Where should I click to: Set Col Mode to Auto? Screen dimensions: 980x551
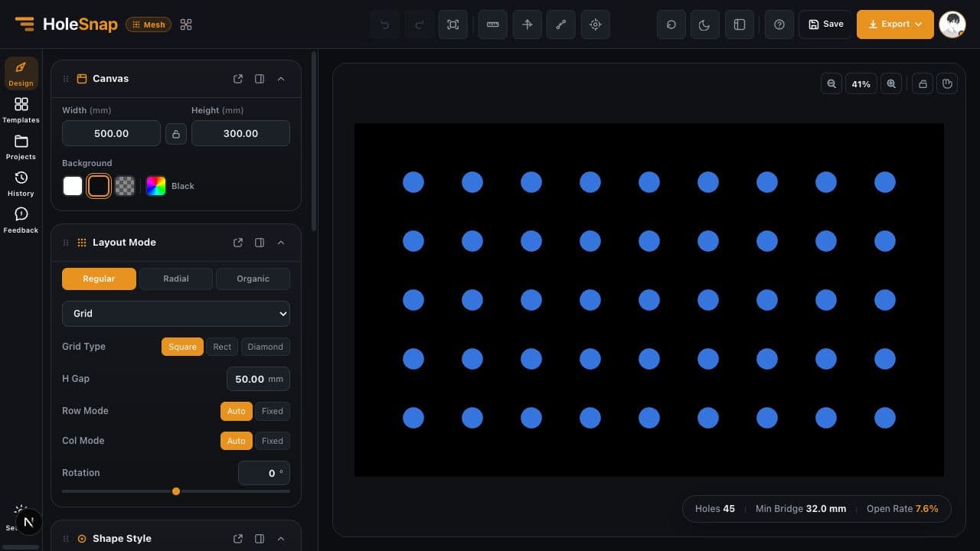[x=236, y=441]
